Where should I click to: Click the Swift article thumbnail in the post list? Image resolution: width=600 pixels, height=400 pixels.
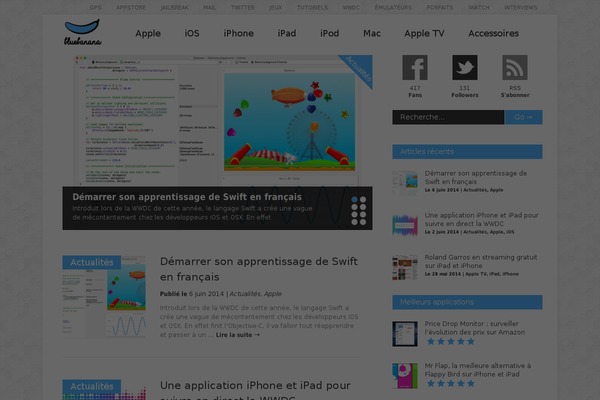[x=104, y=297]
